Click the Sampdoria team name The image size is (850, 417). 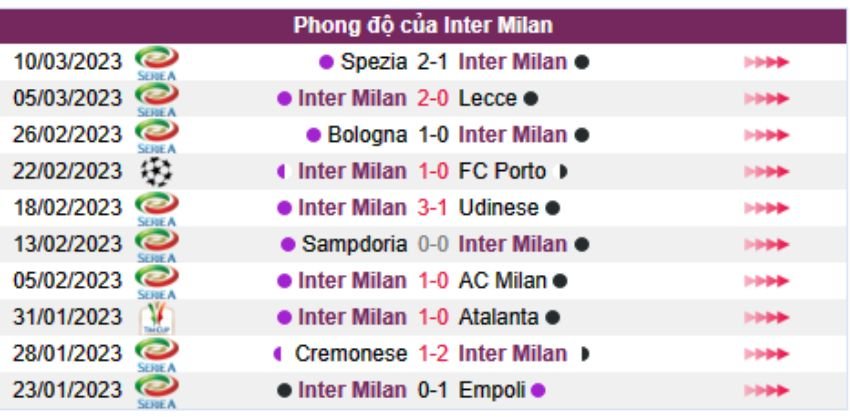354,245
